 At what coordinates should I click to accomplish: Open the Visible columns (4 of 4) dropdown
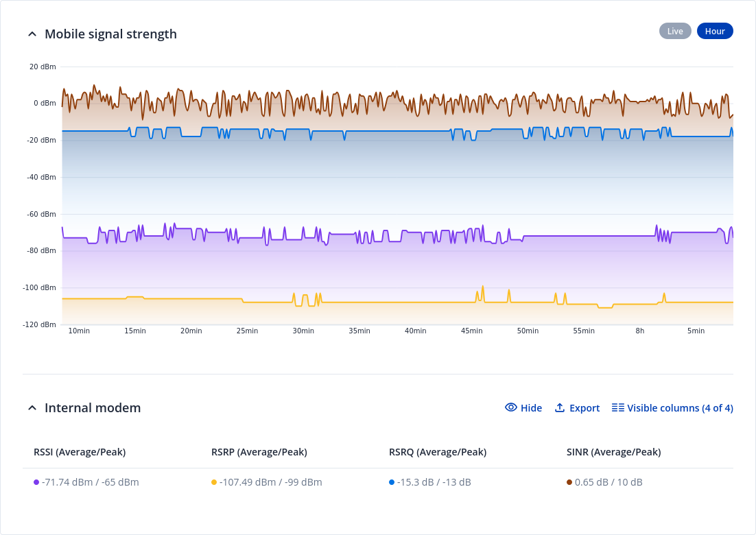(679, 408)
